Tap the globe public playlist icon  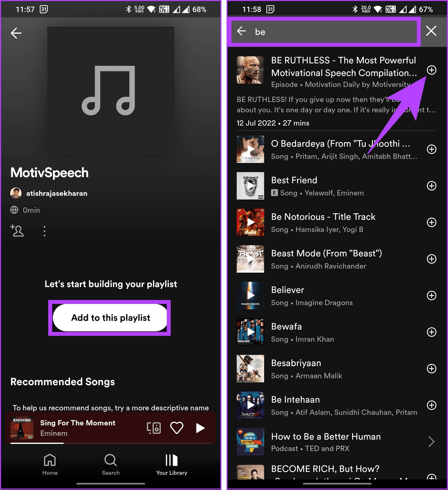(x=14, y=210)
